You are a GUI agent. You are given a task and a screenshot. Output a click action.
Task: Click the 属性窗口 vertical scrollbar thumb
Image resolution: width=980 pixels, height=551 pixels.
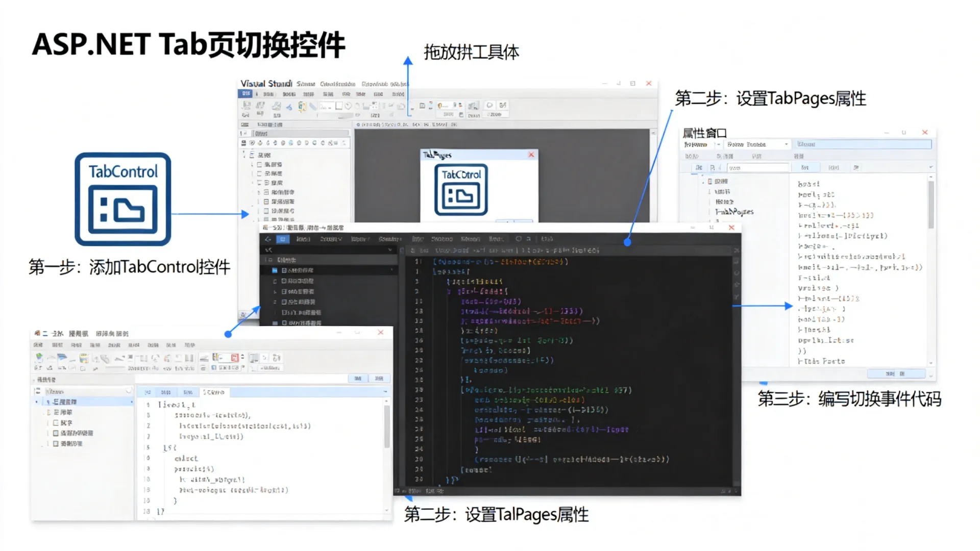(931, 204)
